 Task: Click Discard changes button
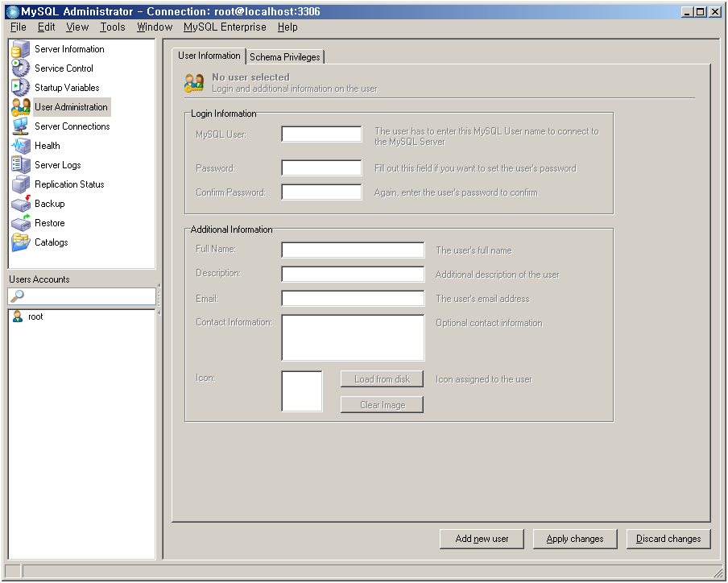[668, 539]
